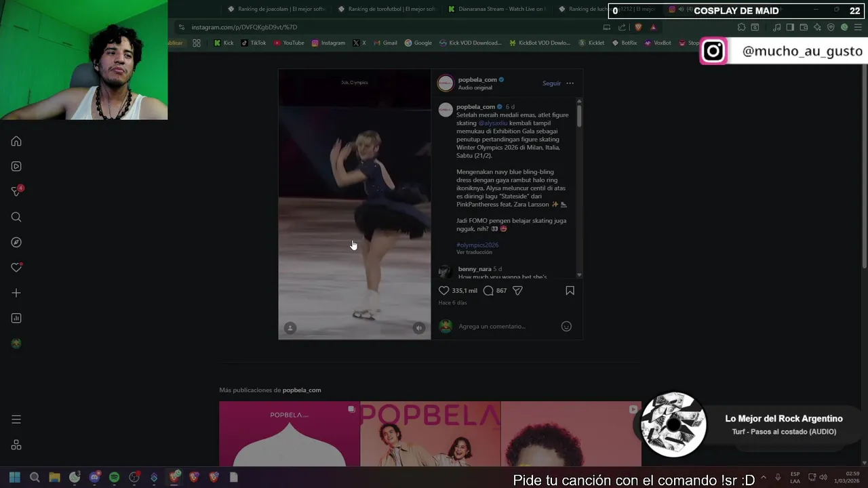The height and width of the screenshot is (488, 868).
Task: Open the dashboard chart icon in the sidebar
Action: [16, 318]
